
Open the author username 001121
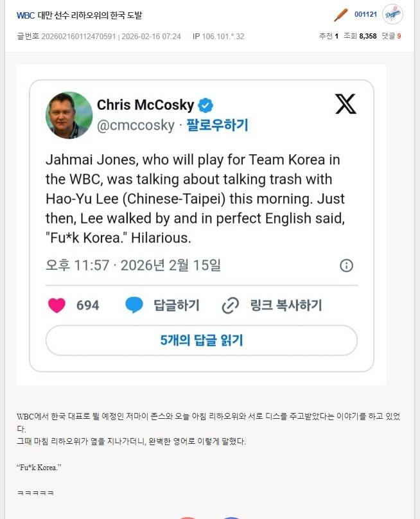coord(365,14)
